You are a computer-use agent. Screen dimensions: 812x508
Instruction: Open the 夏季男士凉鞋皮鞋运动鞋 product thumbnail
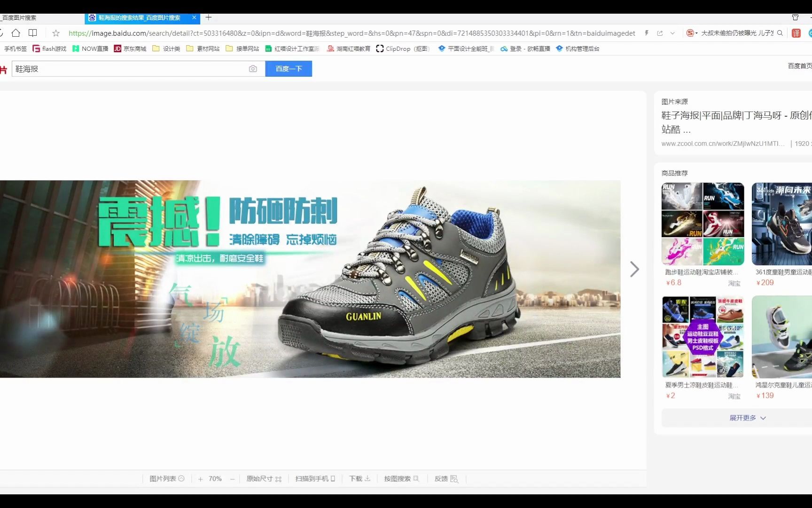point(703,337)
